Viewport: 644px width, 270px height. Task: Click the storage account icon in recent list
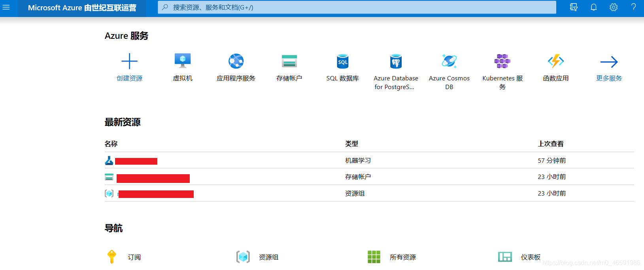(x=109, y=177)
